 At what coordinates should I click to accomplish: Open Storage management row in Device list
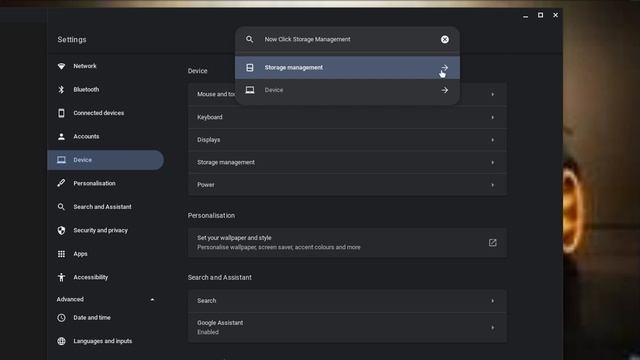click(347, 162)
